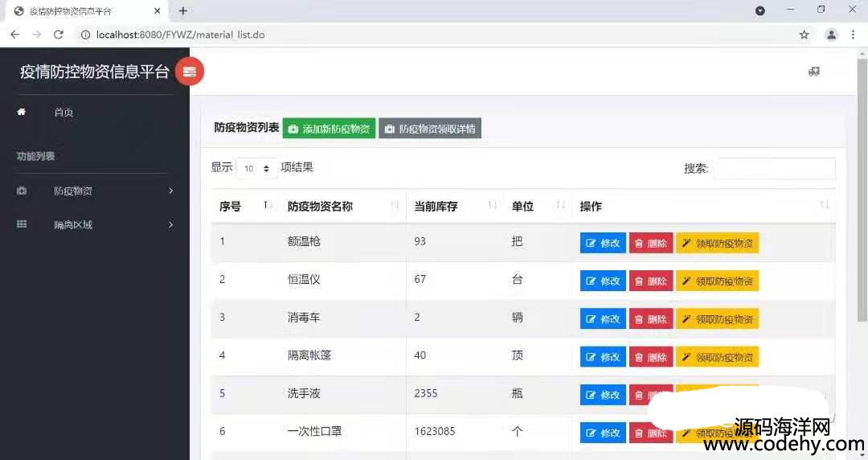Click the red sidebar menu toggle icon
868x460 pixels.
tap(190, 72)
